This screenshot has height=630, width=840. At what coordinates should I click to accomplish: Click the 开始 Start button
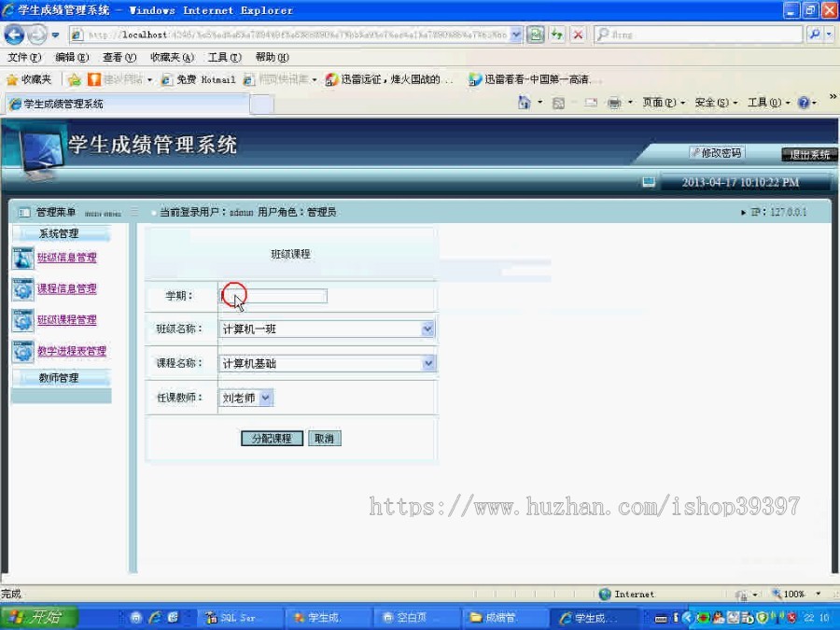tap(38, 618)
